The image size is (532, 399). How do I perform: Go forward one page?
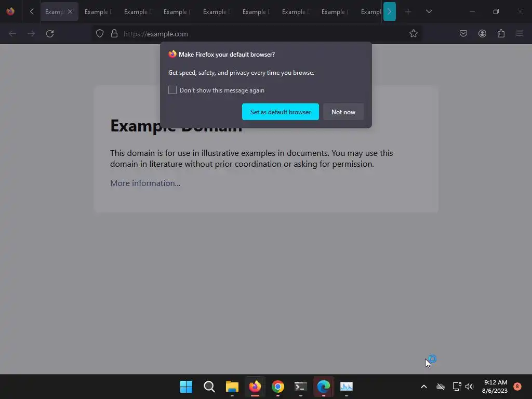coord(31,34)
